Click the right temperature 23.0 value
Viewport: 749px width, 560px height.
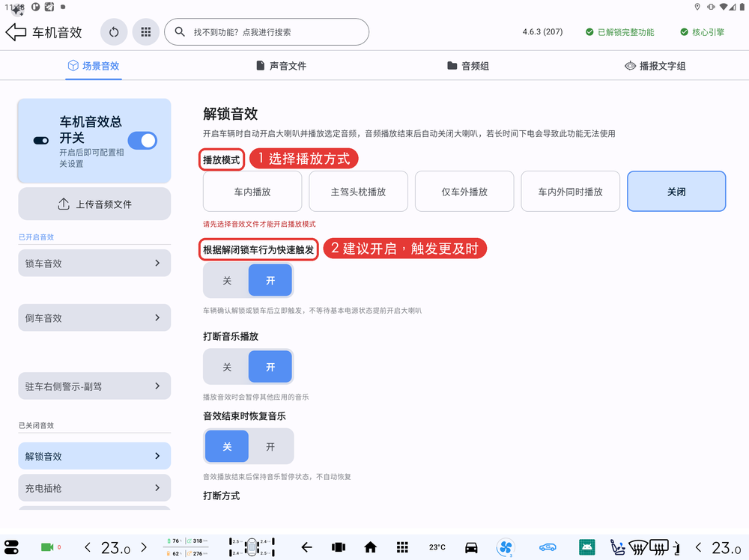tap(727, 548)
